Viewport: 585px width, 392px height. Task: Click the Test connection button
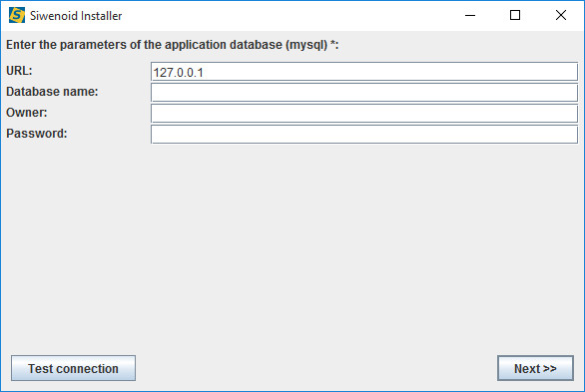pyautogui.click(x=73, y=368)
